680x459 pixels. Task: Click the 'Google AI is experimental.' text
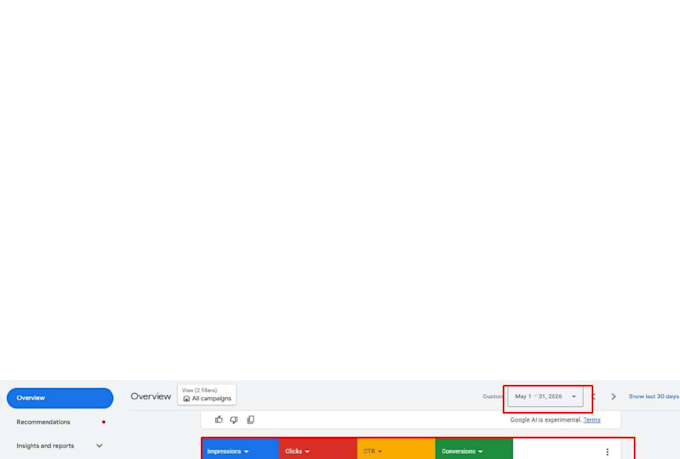coord(546,420)
